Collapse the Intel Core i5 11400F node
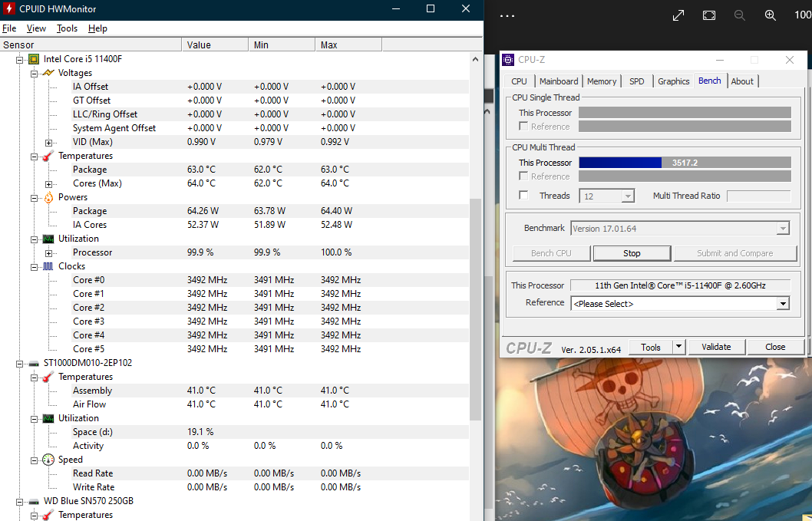The width and height of the screenshot is (812, 521). [20, 60]
